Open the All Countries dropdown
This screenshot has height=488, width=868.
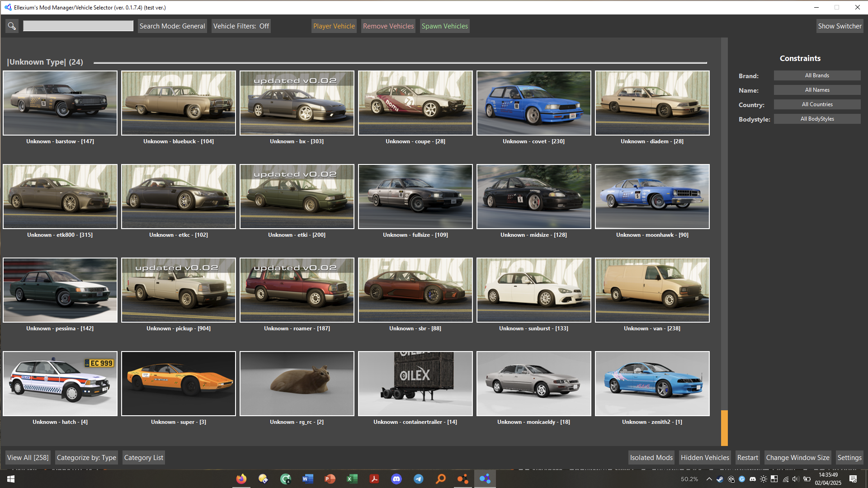(817, 104)
